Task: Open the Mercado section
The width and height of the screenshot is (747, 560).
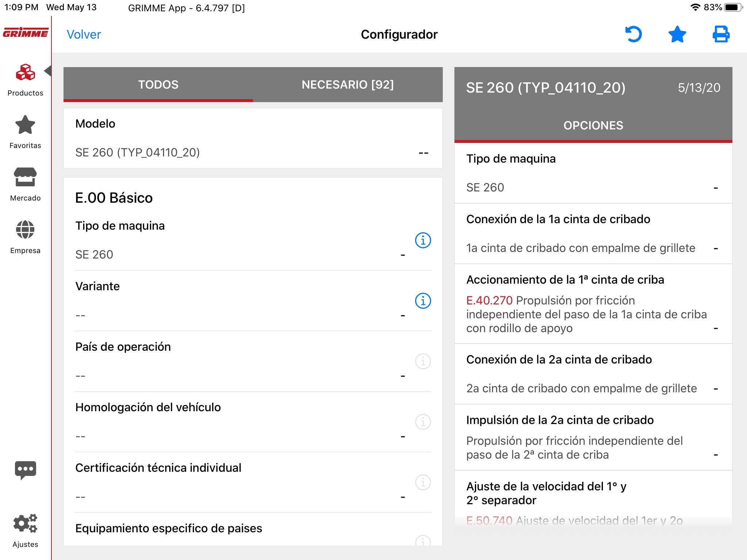Action: tap(25, 184)
